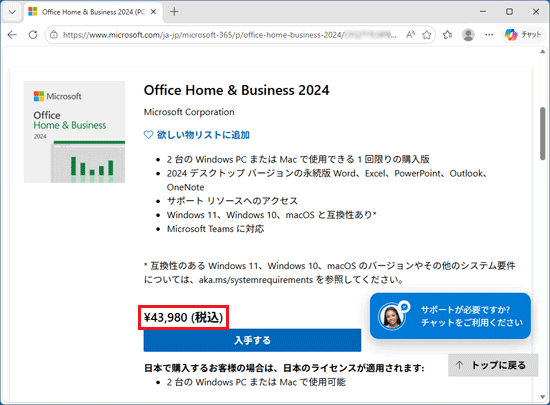Click the Office Home & Business product image

(x=74, y=132)
